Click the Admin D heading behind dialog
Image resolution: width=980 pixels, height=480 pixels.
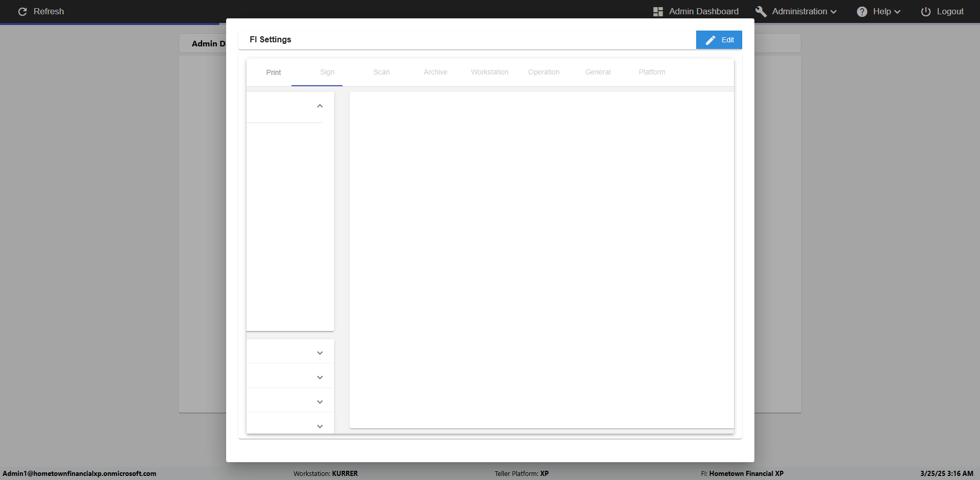click(208, 44)
